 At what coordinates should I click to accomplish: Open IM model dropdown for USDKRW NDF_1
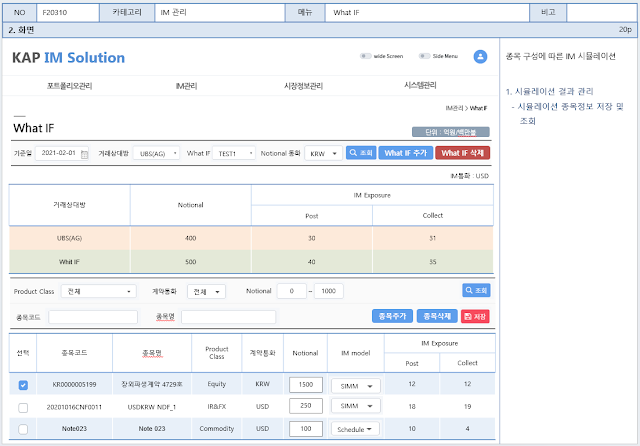pyautogui.click(x=356, y=406)
